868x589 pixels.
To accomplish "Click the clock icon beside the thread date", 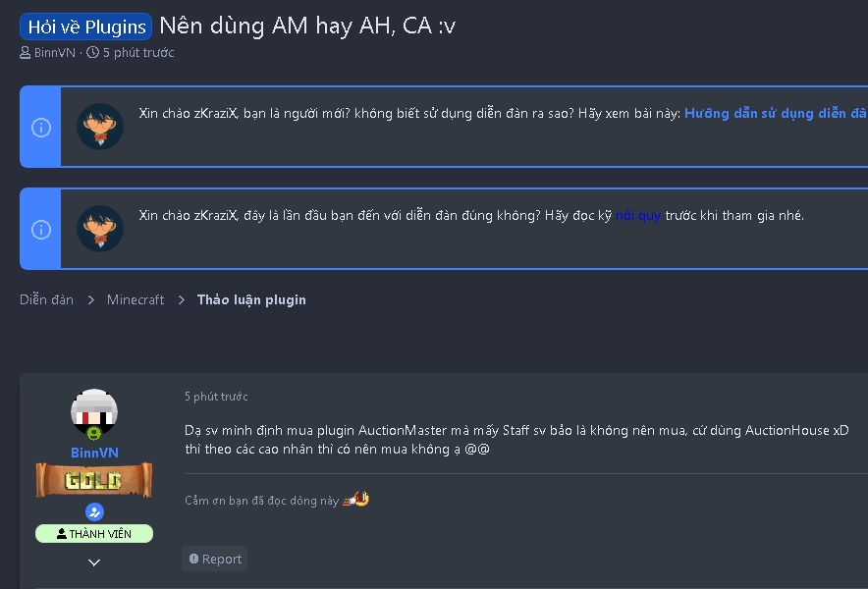I will pos(93,53).
